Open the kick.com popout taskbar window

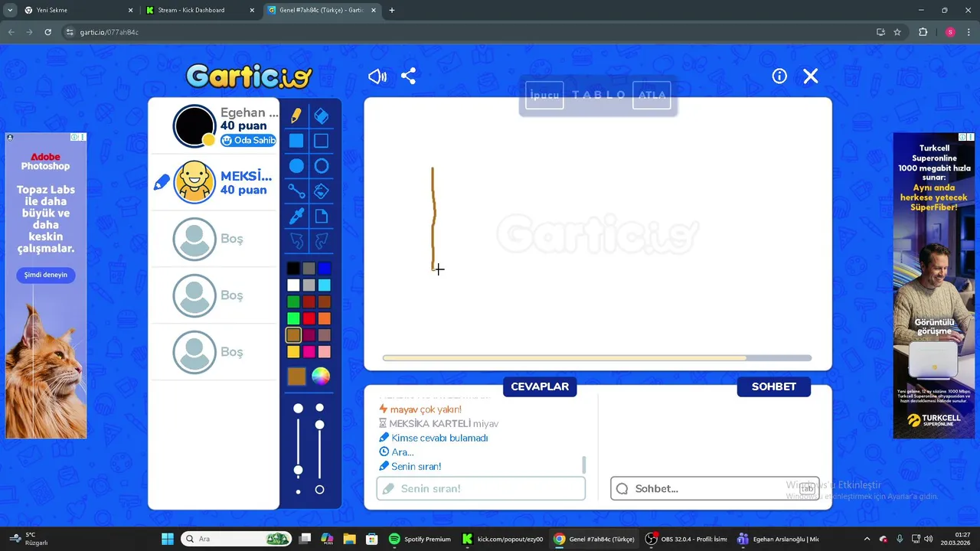pos(503,539)
